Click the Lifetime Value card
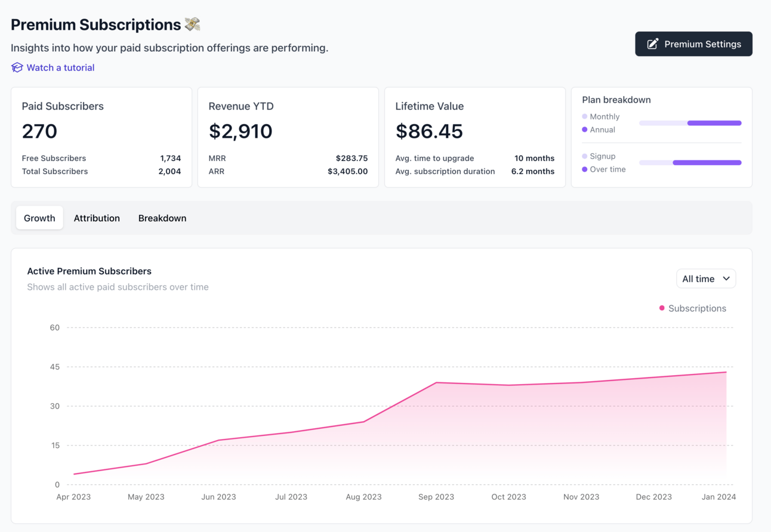Image resolution: width=771 pixels, height=532 pixels. (x=475, y=137)
